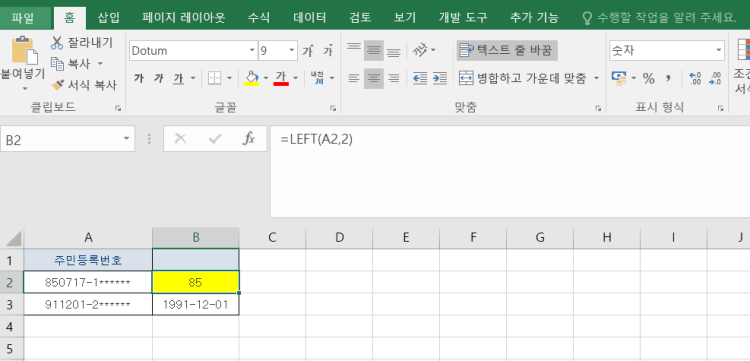Expand the paste options arrow
Screen dimensions: 750x361
pos(25,88)
